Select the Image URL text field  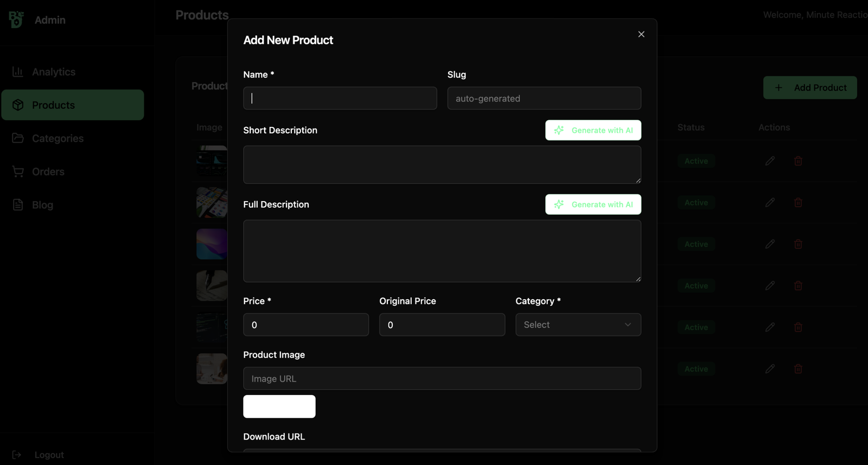[442, 378]
